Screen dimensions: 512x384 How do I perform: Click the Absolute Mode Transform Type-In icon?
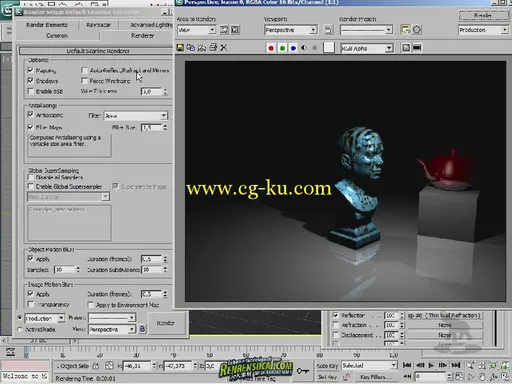[109, 366]
